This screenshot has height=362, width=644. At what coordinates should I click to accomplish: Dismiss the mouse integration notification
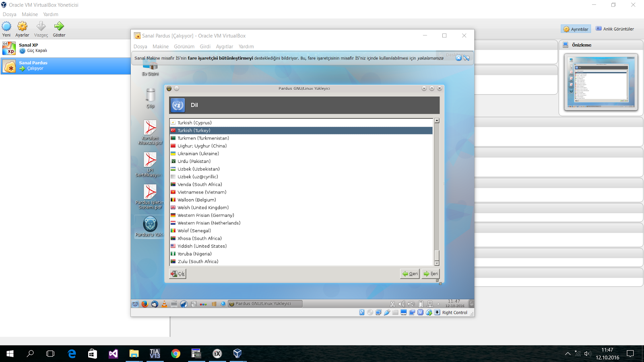click(x=458, y=58)
